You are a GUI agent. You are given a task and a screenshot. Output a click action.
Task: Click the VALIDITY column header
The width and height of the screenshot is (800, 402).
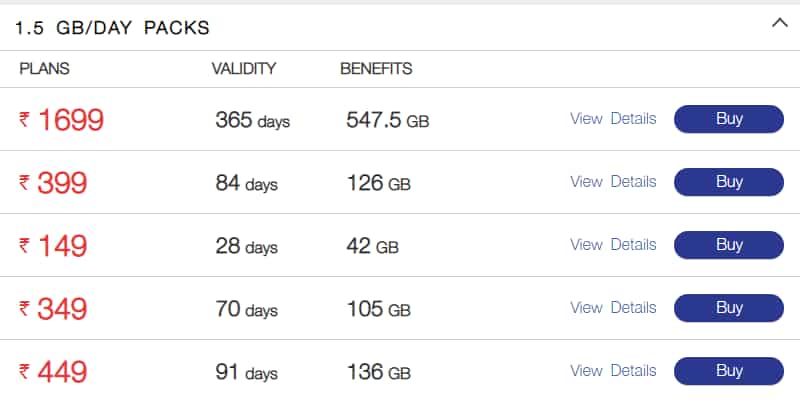(244, 69)
